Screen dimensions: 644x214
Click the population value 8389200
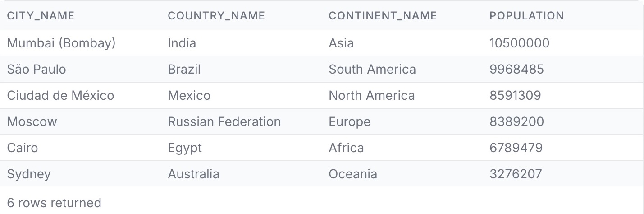pos(516,122)
